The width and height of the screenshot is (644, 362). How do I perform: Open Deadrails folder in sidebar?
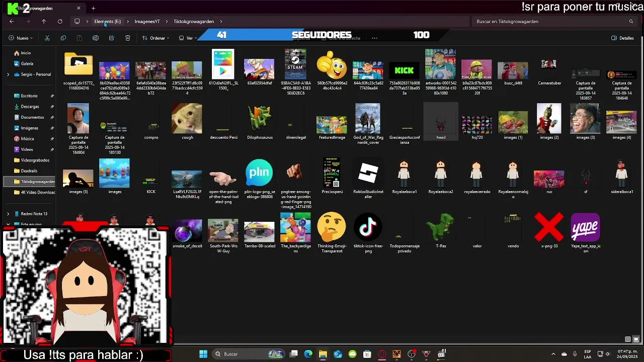tap(29, 171)
